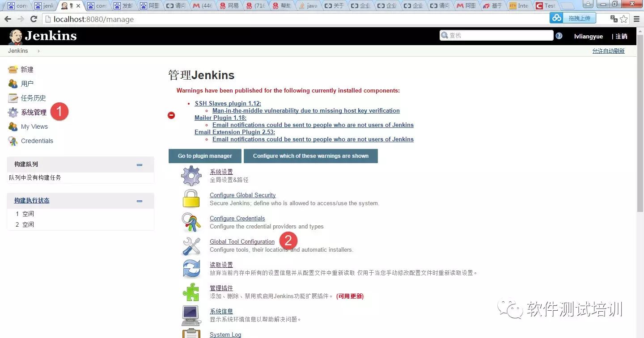644x338 pixels.
Task: Switch to the 发邮 browser tab
Action: (123, 6)
